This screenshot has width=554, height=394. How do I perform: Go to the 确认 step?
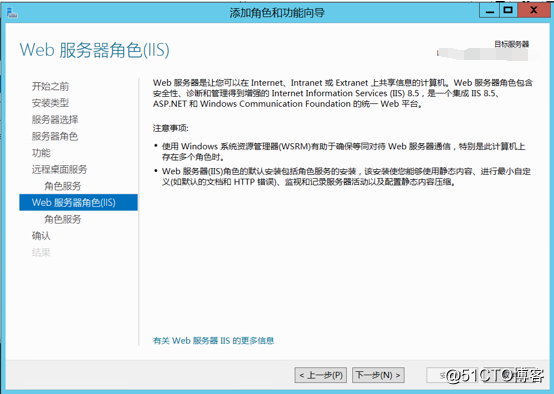[41, 236]
